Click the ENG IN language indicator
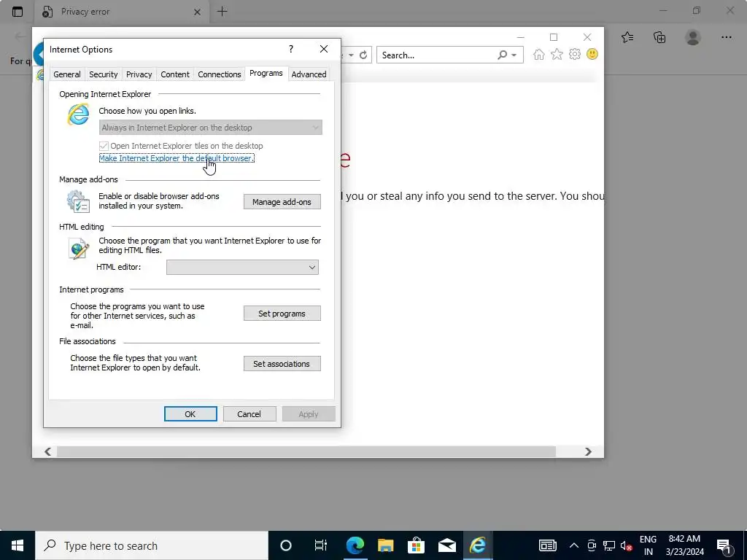Viewport: 747px width, 560px height. 648,545
